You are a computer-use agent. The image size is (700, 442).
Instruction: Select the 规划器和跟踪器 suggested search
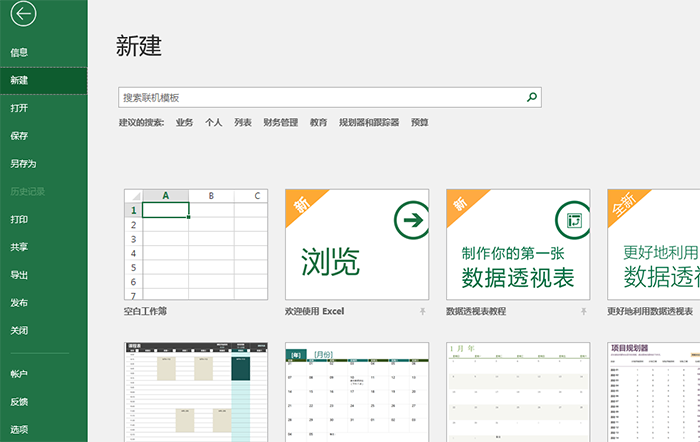click(x=368, y=123)
